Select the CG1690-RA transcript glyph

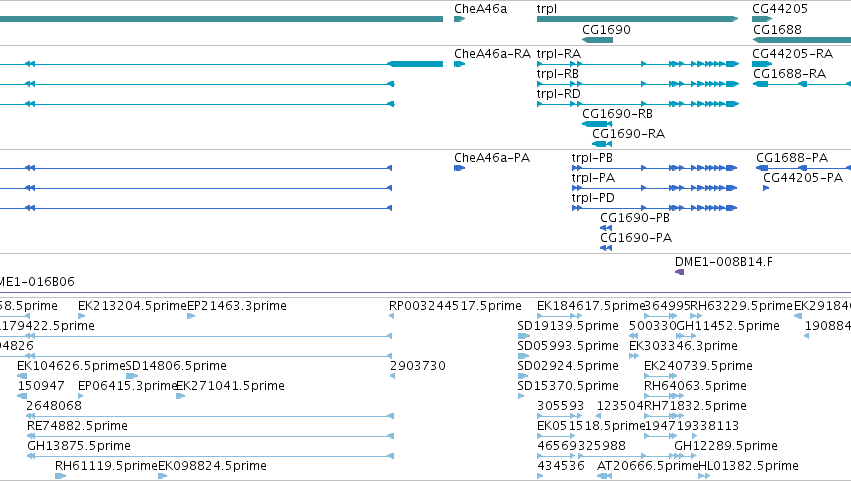(x=602, y=144)
